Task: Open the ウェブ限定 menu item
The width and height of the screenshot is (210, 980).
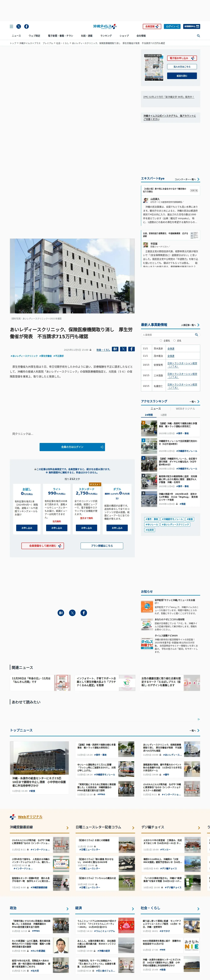Action: click(x=34, y=36)
